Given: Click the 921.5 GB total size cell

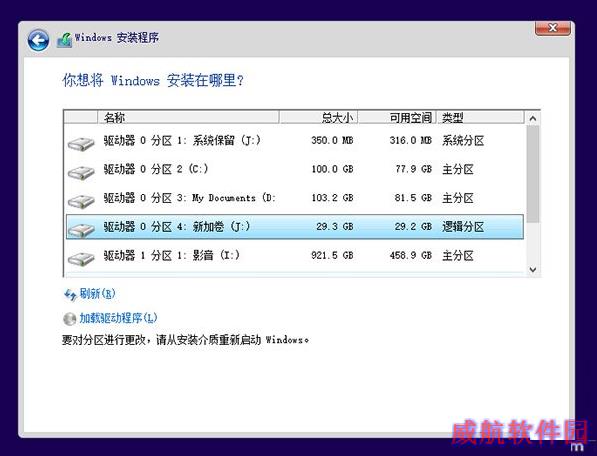Looking at the screenshot, I should pyautogui.click(x=332, y=255).
